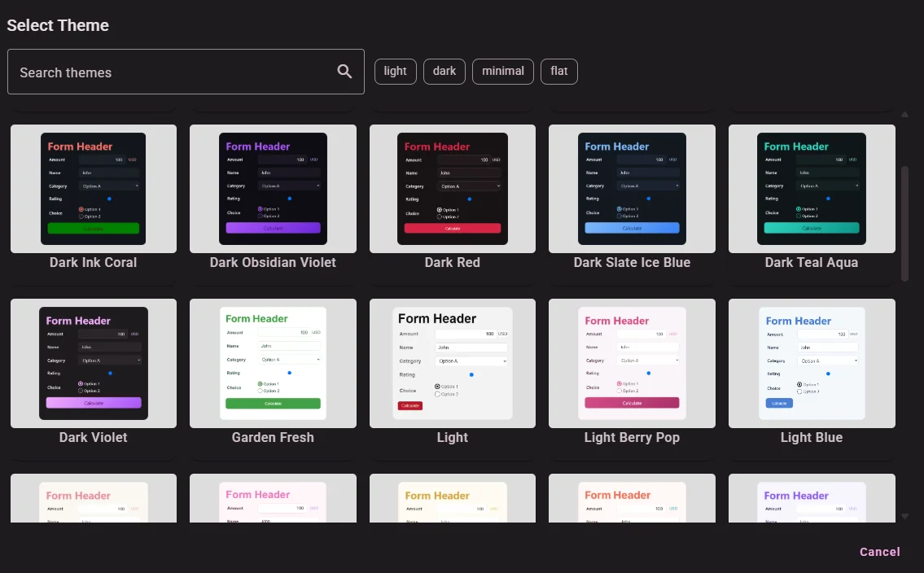This screenshot has width=924, height=573.
Task: Select the Dark Obsidian Violet theme thumbnail
Action: point(273,189)
